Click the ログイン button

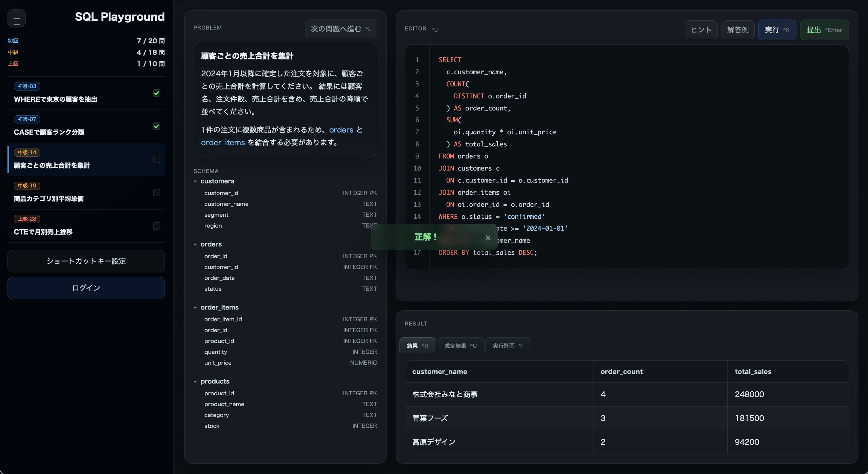(x=86, y=288)
